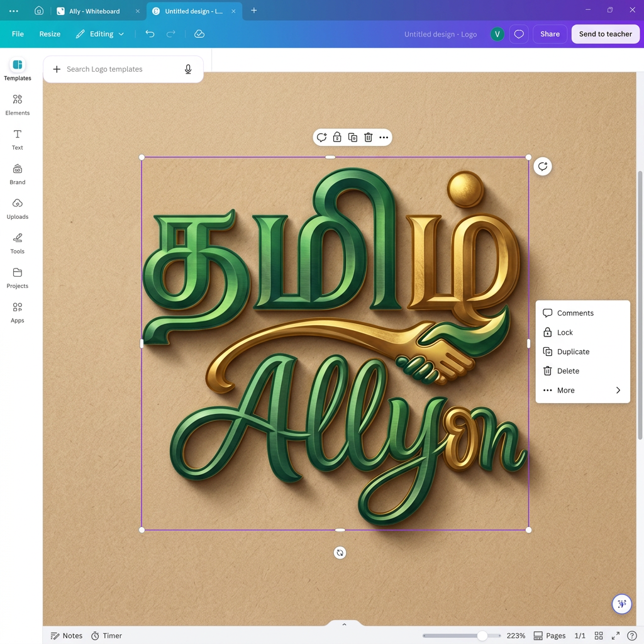Click the Send to teacher button
This screenshot has height=644, width=644.
[x=606, y=34]
